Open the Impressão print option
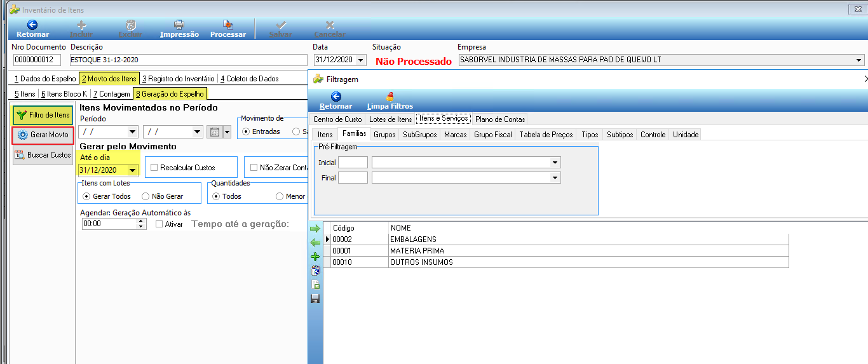The image size is (868, 364). coord(179,29)
